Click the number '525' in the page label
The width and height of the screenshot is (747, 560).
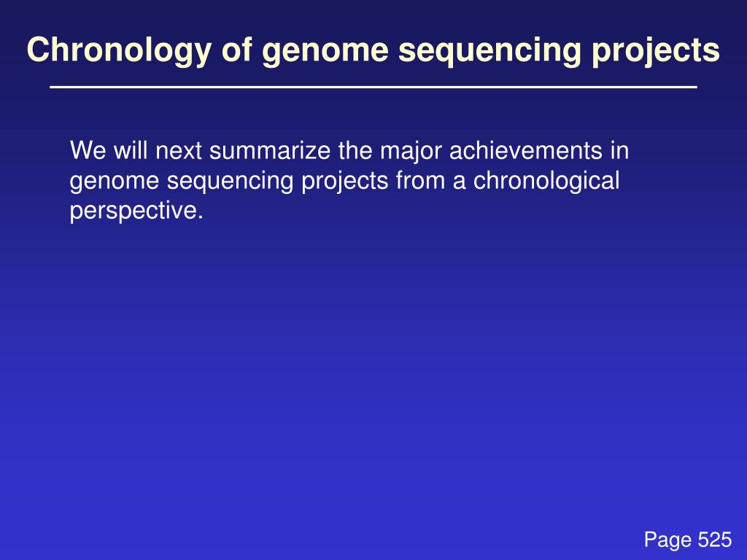(715, 539)
